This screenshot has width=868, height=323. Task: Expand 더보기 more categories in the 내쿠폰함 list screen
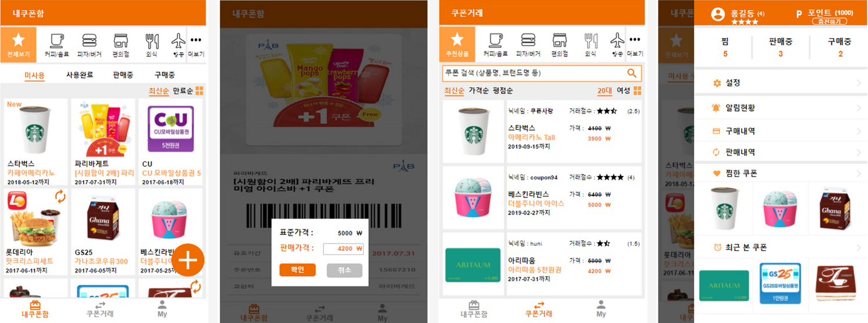[x=195, y=45]
